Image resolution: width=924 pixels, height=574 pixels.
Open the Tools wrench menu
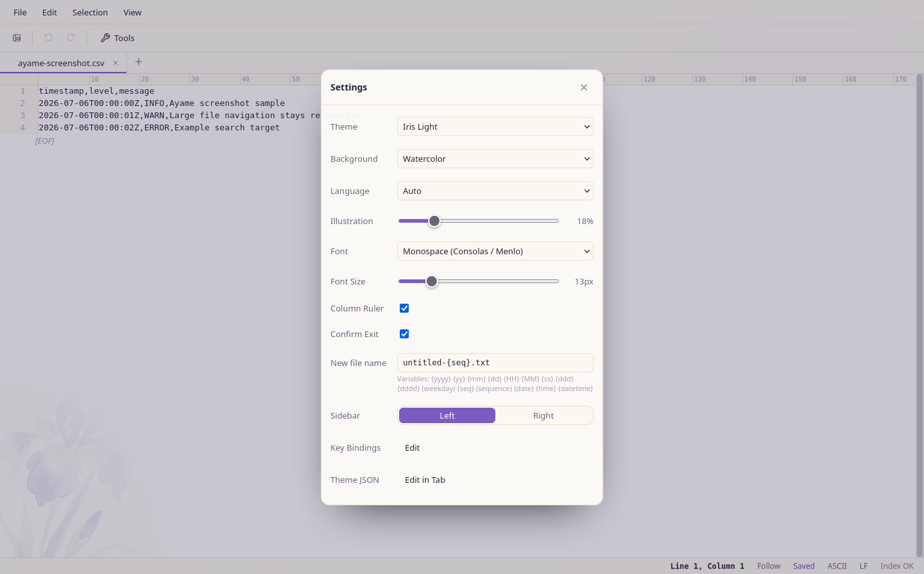pyautogui.click(x=117, y=38)
